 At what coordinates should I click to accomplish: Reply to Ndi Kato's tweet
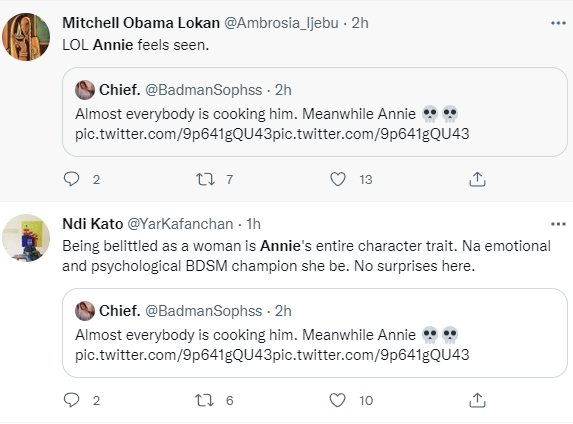click(72, 400)
